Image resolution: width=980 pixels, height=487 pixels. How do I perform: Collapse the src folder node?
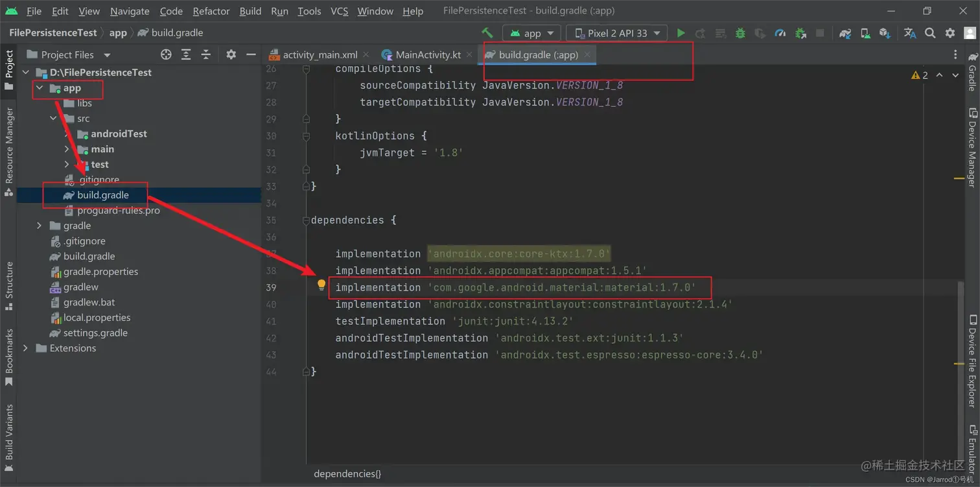(53, 119)
